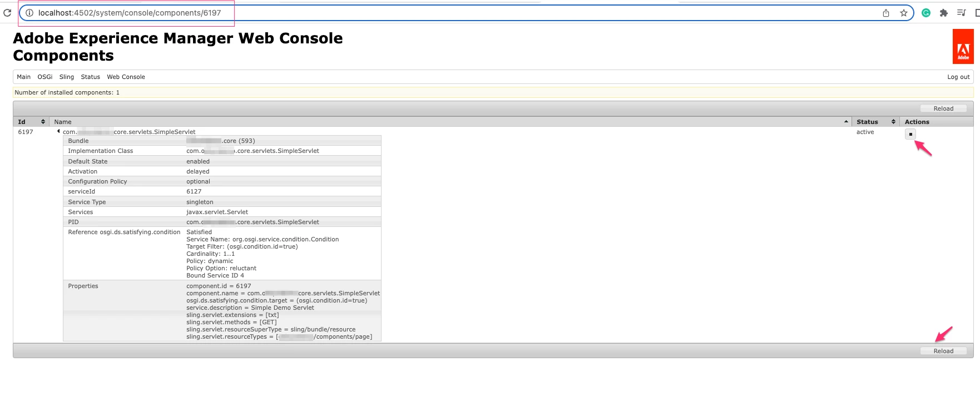The image size is (980, 416).
Task: Open the Sling menu
Action: click(67, 77)
